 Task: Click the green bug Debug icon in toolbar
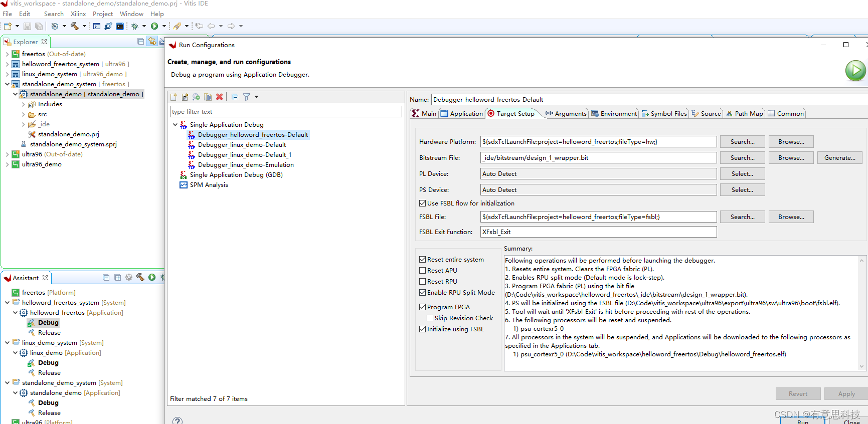(134, 26)
